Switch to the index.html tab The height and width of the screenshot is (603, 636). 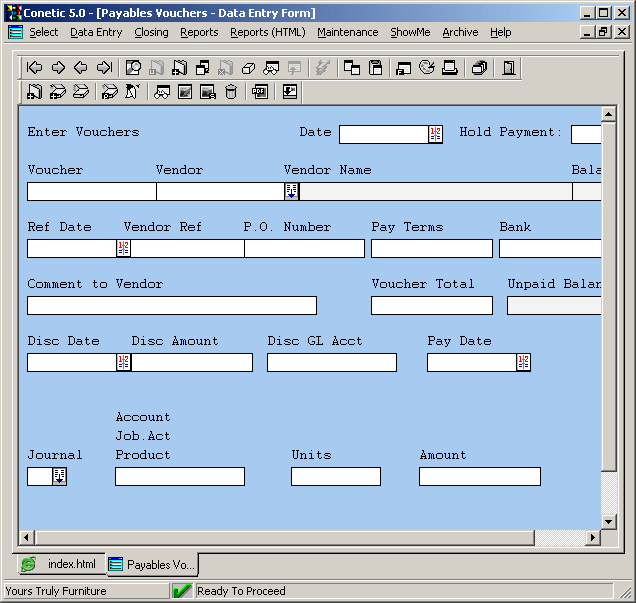[60, 564]
